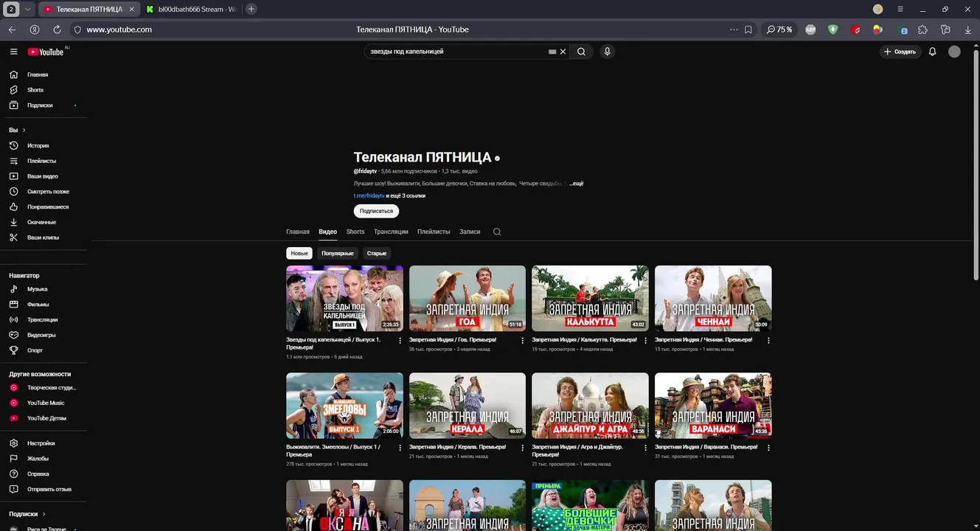Switch to the bl00dbath666 Stream browser tab
980x531 pixels.
[x=191, y=9]
